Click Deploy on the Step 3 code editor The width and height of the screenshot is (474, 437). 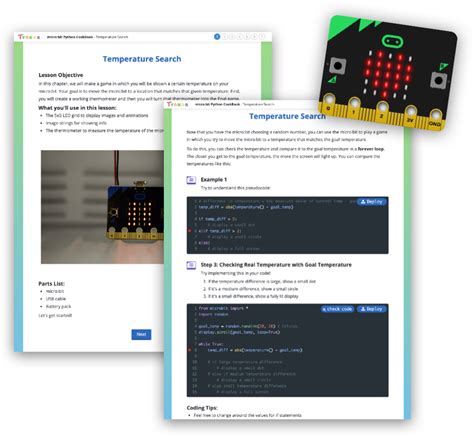[x=372, y=309]
